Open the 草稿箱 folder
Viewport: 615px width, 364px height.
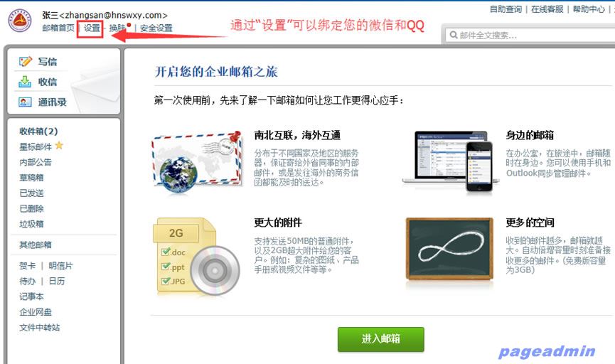click(31, 177)
